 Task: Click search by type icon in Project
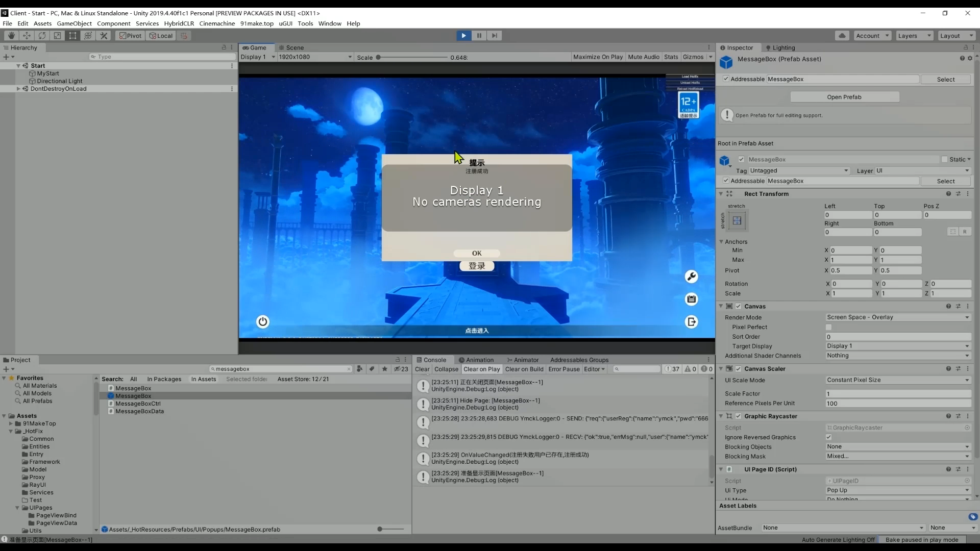(x=359, y=369)
